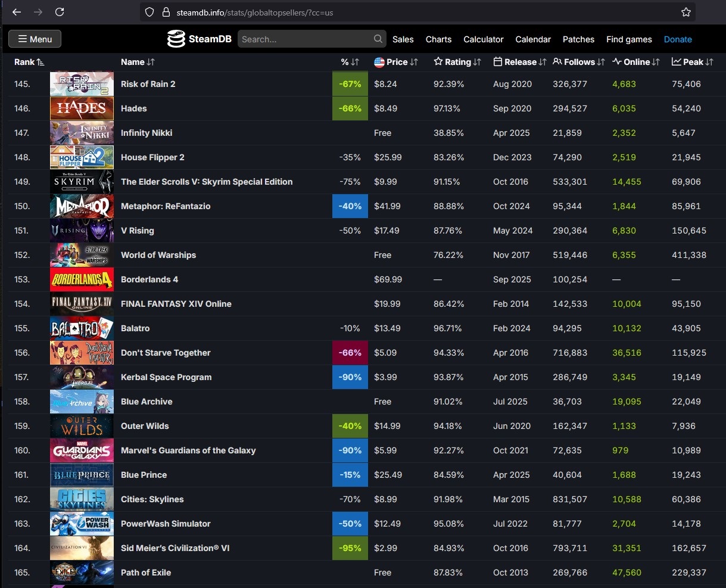The image size is (726, 588).
Task: Sort table by Rating column
Action: (x=457, y=62)
